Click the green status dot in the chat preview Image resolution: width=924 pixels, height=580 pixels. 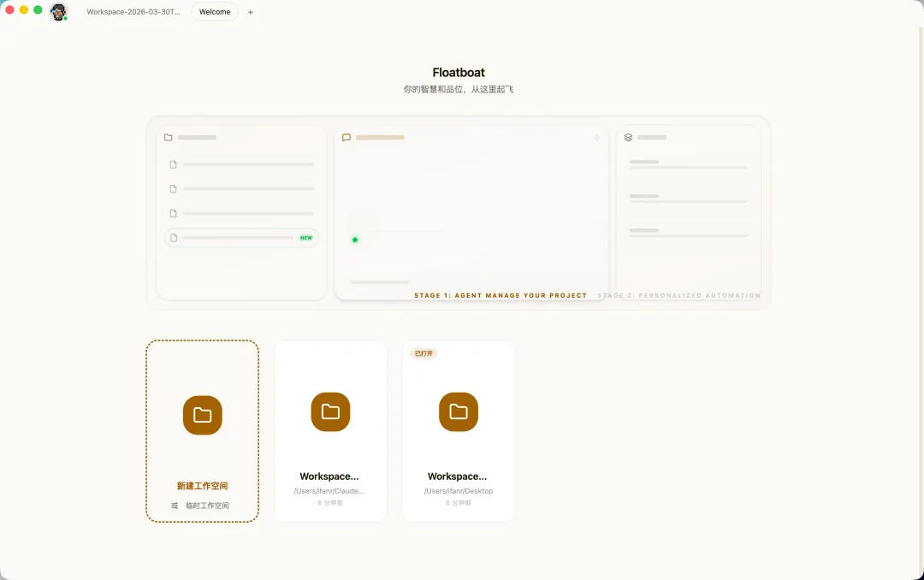(355, 240)
